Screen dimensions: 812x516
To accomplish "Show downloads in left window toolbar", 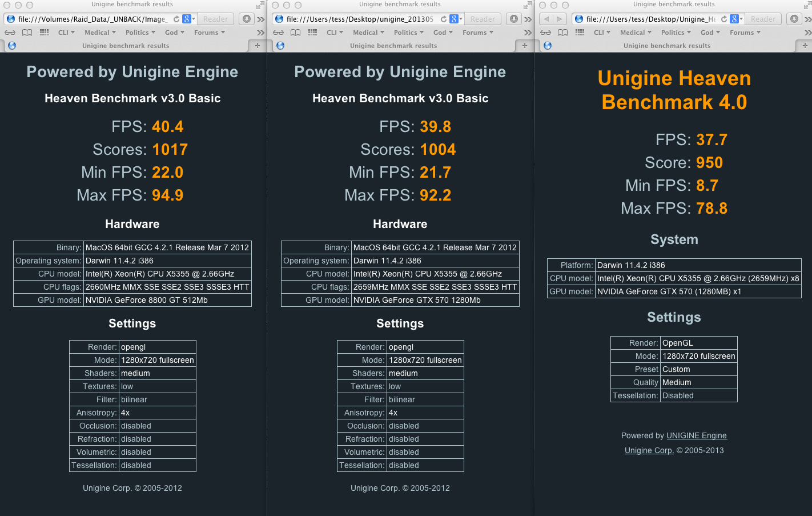I will [x=246, y=19].
